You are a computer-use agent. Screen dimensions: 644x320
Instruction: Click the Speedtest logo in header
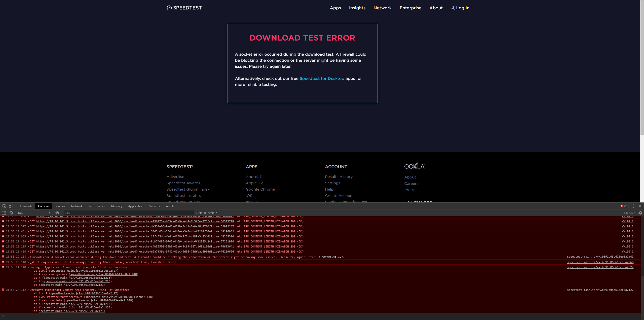click(x=184, y=8)
